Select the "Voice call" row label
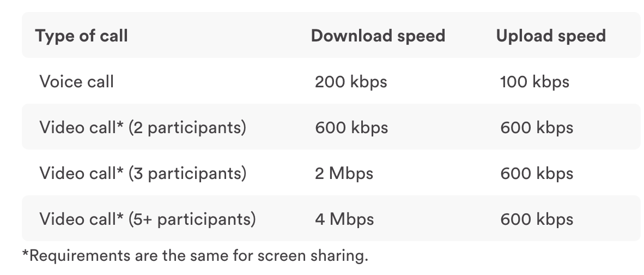 76,82
